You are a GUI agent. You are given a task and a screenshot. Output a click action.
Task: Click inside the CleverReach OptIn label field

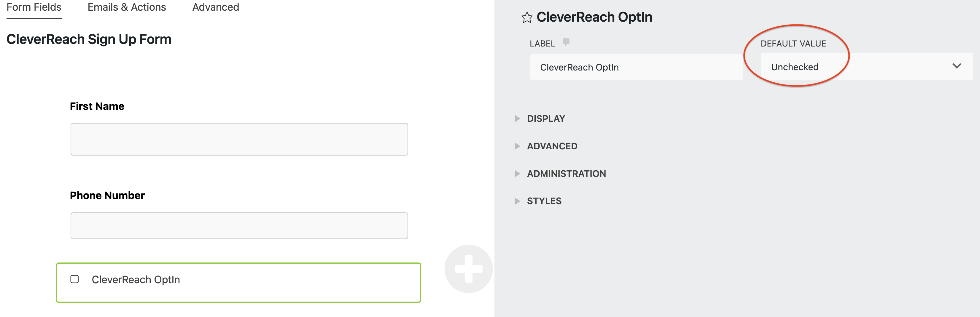tap(635, 67)
